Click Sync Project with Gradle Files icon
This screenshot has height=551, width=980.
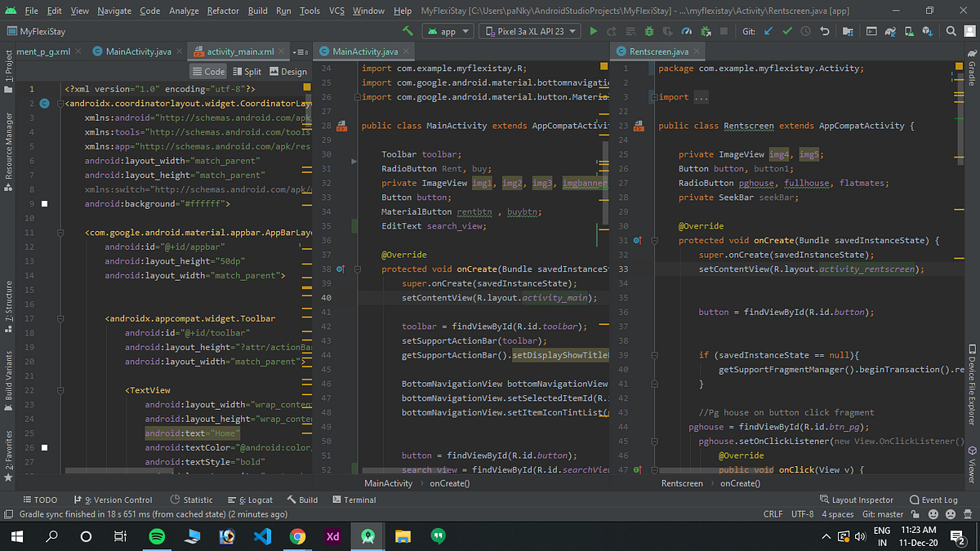(890, 31)
